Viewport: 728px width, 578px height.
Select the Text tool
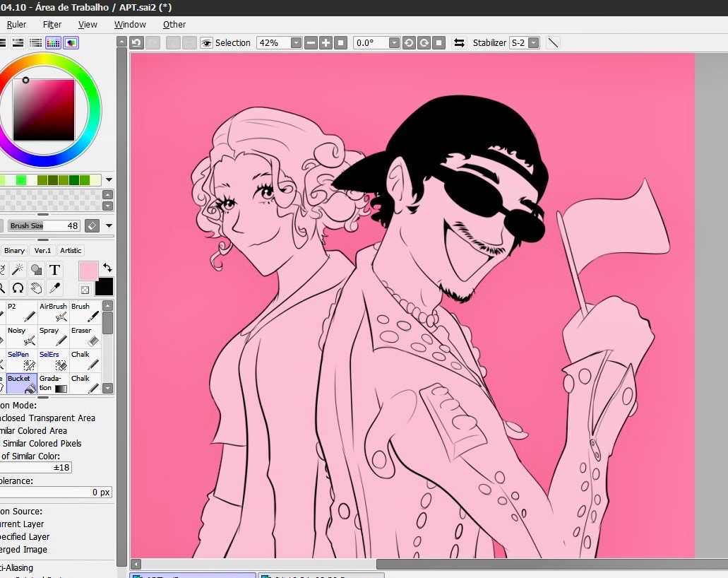[x=54, y=269]
